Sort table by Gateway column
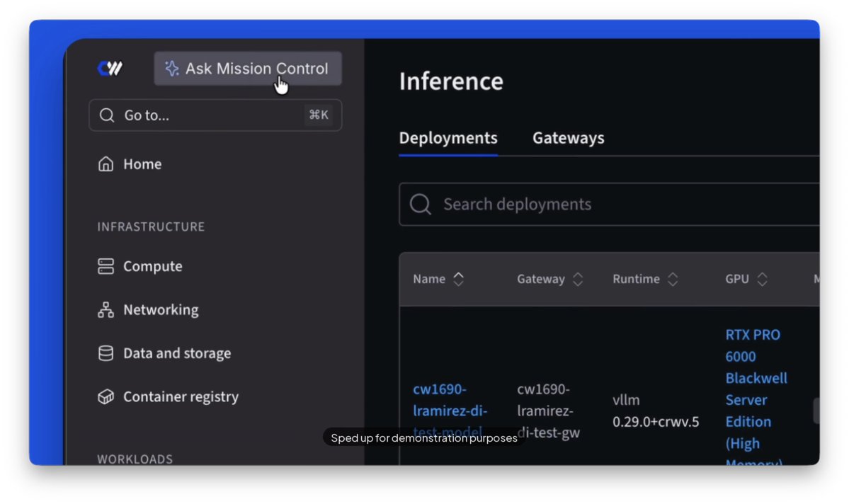 [x=549, y=280]
